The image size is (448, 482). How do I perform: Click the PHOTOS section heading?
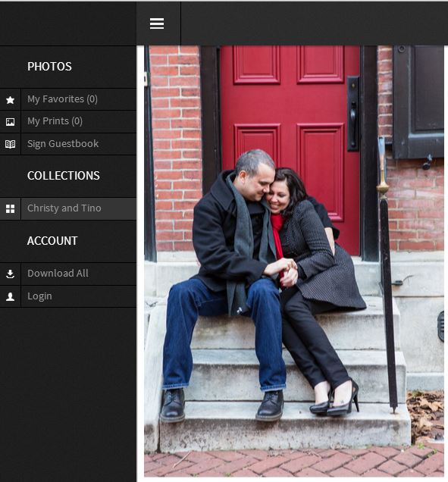(49, 67)
